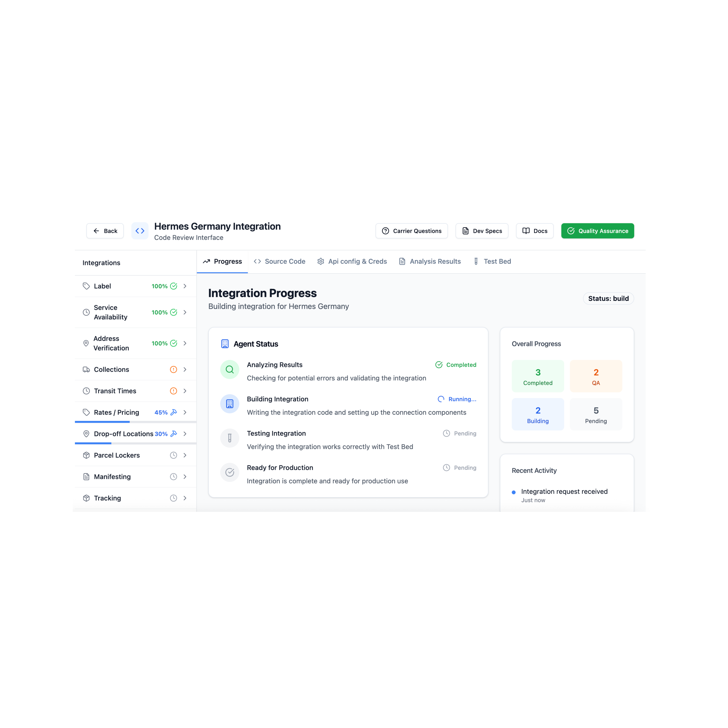Go back with the Back button

tap(105, 231)
